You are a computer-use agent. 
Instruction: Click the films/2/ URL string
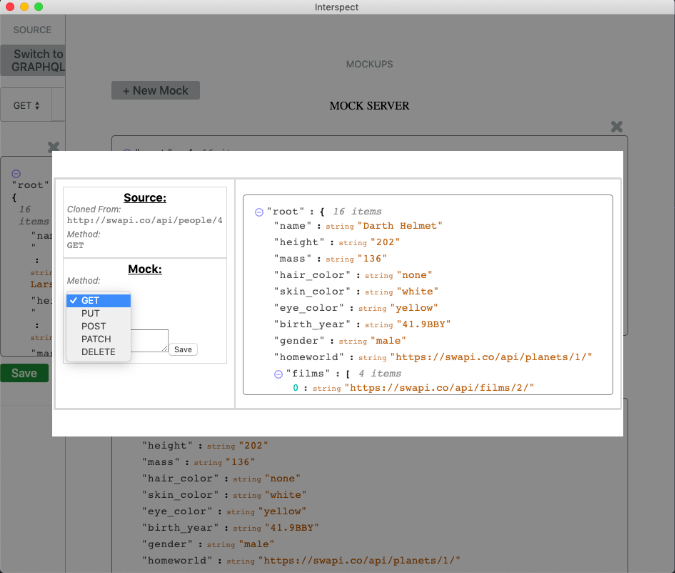click(x=439, y=388)
